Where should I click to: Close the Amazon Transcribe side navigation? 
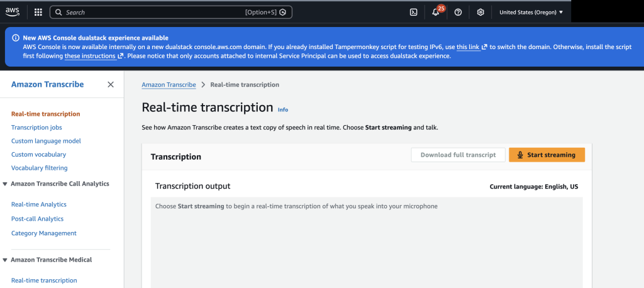pos(111,84)
